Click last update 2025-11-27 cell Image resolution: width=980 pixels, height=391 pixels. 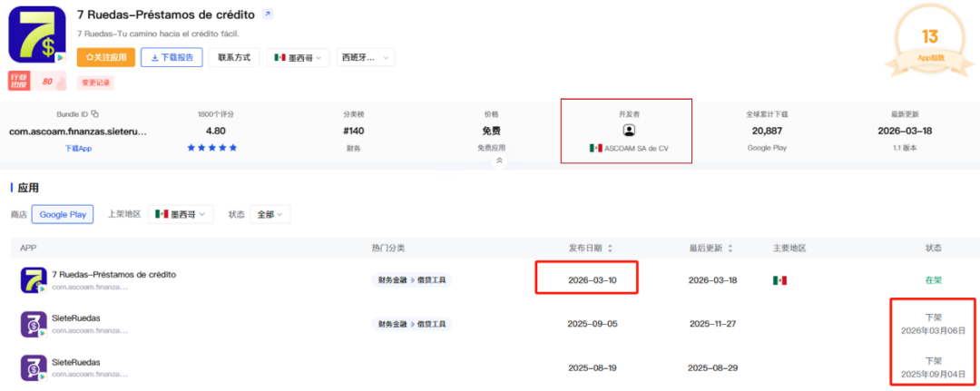coord(712,324)
